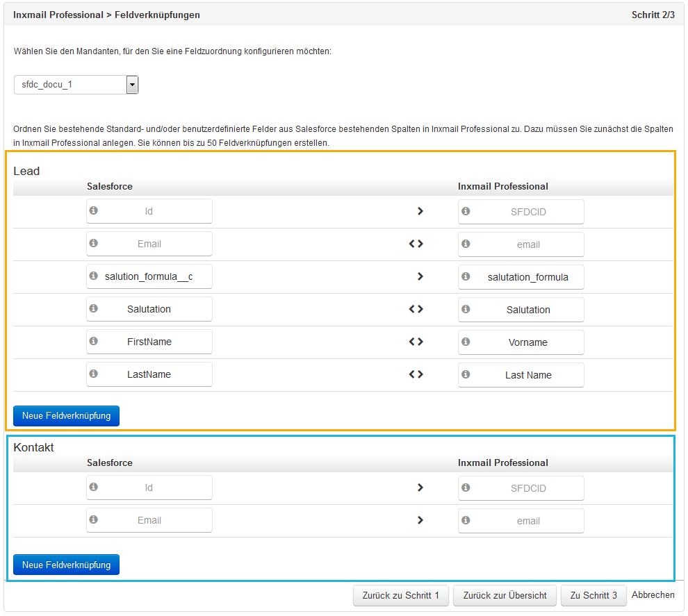The image size is (688, 616).
Task: Click bidirectional arrows in Lead Email row
Action: coord(416,244)
